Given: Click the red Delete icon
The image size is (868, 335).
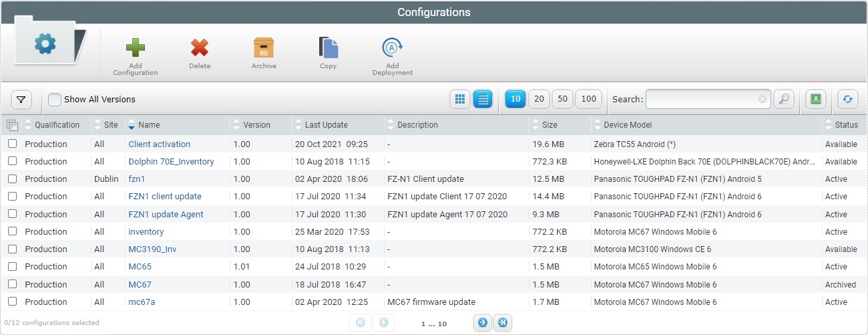Looking at the screenshot, I should pyautogui.click(x=200, y=47).
